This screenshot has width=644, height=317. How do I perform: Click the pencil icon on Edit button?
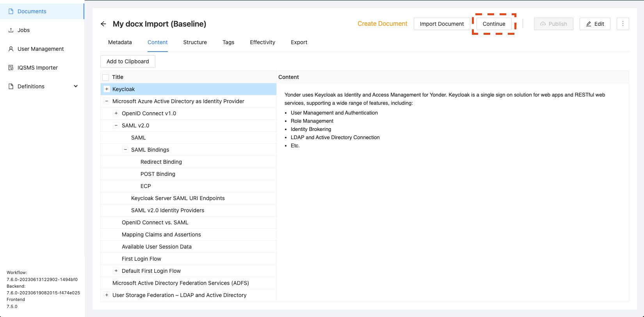(x=589, y=24)
